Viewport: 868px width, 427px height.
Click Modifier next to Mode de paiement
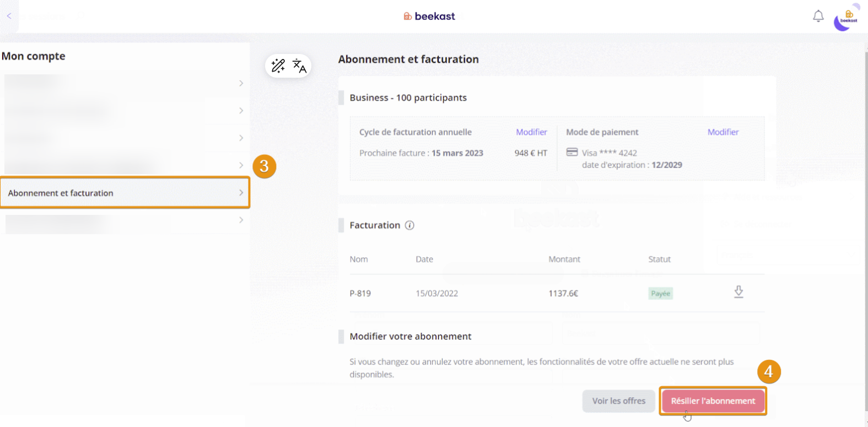click(x=723, y=132)
